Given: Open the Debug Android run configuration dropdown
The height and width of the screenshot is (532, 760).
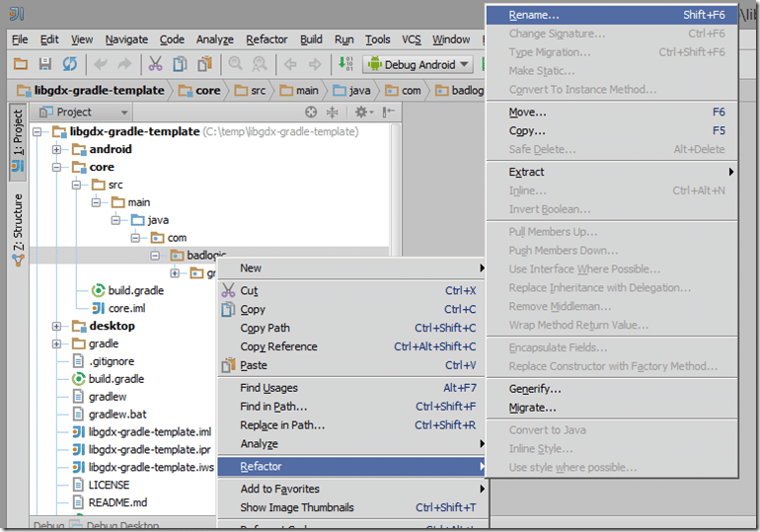Looking at the screenshot, I should [418, 64].
